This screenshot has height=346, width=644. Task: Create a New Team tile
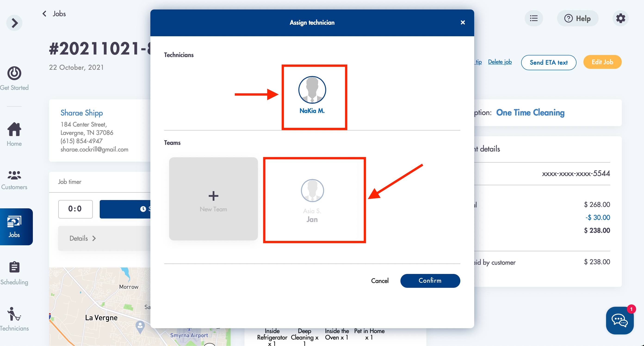pyautogui.click(x=213, y=199)
